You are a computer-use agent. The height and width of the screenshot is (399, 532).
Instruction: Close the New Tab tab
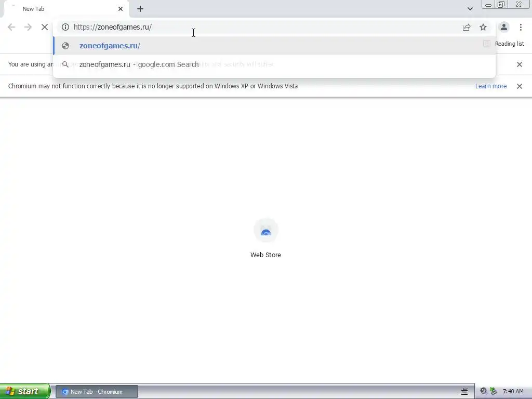point(121,9)
